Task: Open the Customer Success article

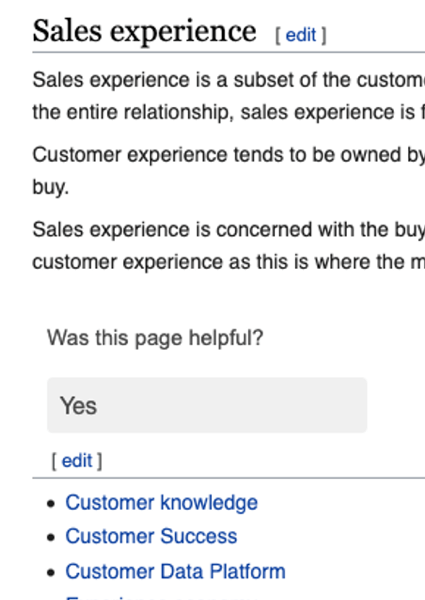Action: [x=151, y=536]
